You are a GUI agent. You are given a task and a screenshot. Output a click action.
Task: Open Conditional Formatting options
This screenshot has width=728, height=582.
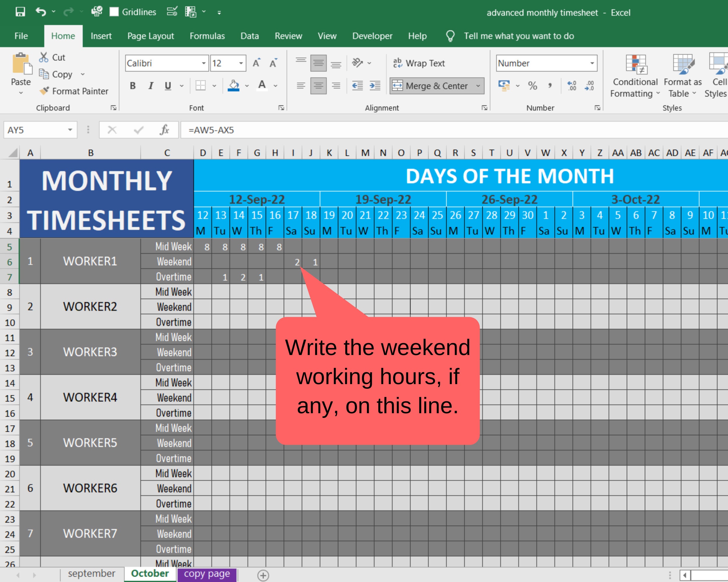tap(634, 75)
